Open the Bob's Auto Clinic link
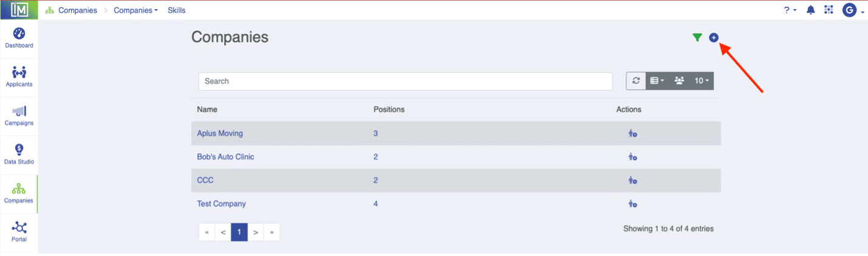Screen dimensions: 868x256 226,157
